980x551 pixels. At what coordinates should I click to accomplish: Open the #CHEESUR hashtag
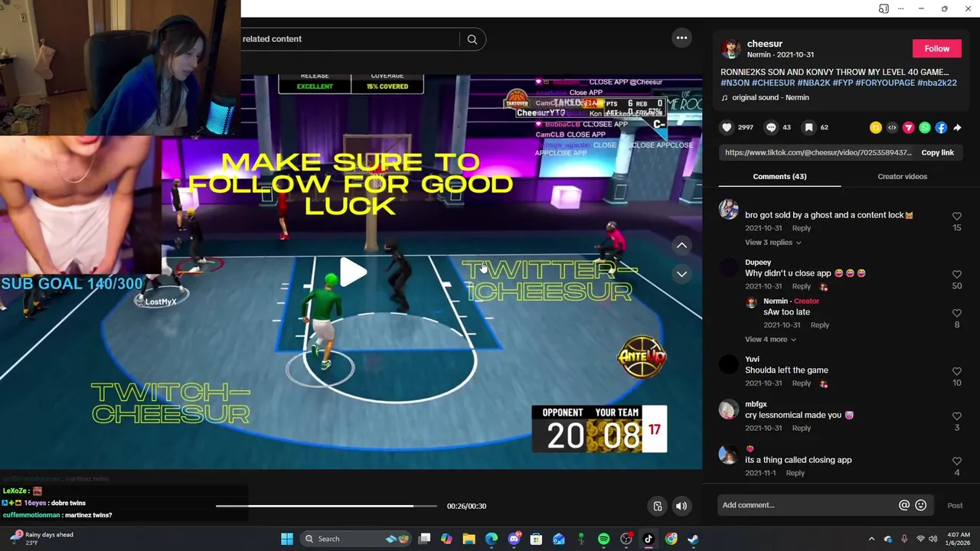[x=773, y=83]
